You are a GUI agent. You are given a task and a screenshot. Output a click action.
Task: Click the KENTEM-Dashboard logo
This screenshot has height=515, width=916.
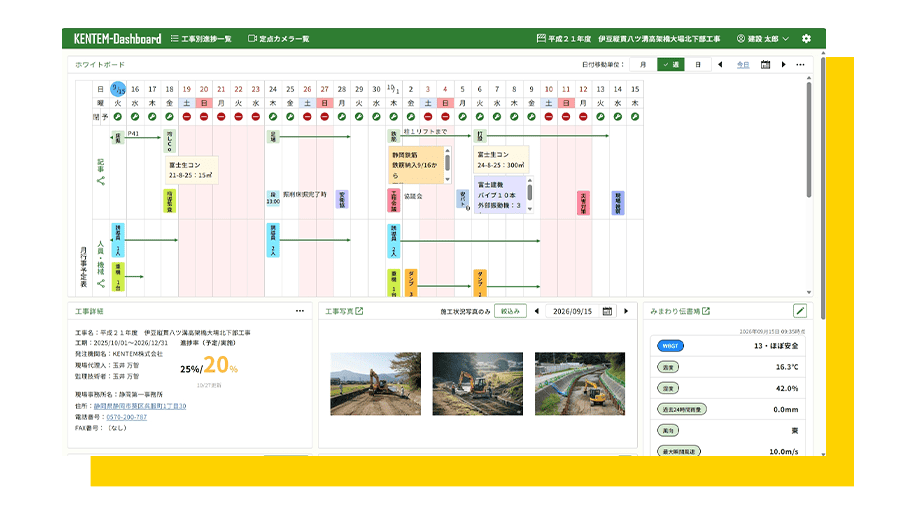117,39
